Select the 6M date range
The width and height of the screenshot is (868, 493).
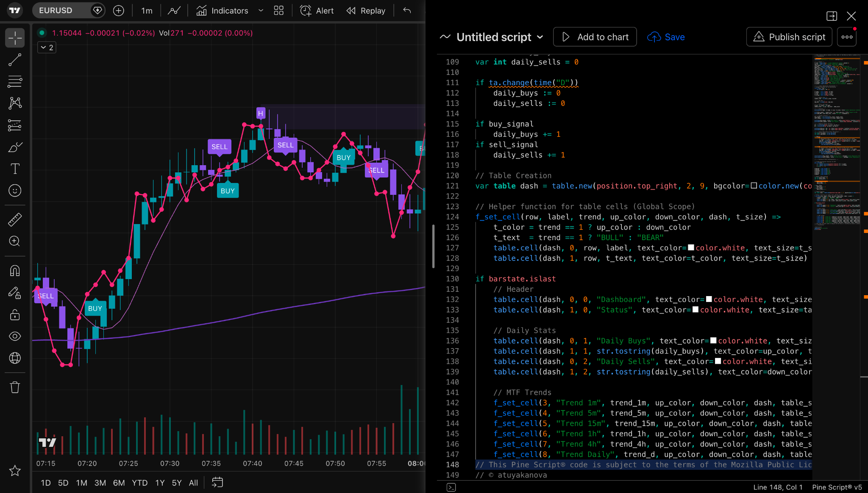point(119,483)
